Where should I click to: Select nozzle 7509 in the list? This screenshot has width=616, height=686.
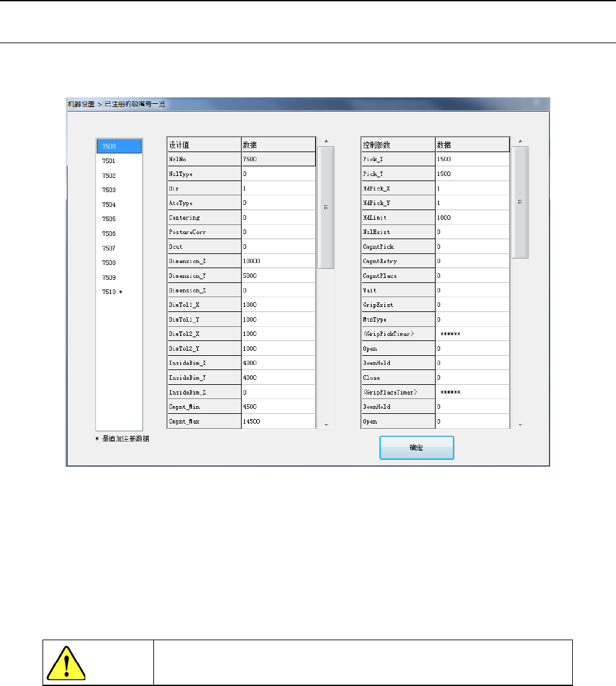(119, 277)
